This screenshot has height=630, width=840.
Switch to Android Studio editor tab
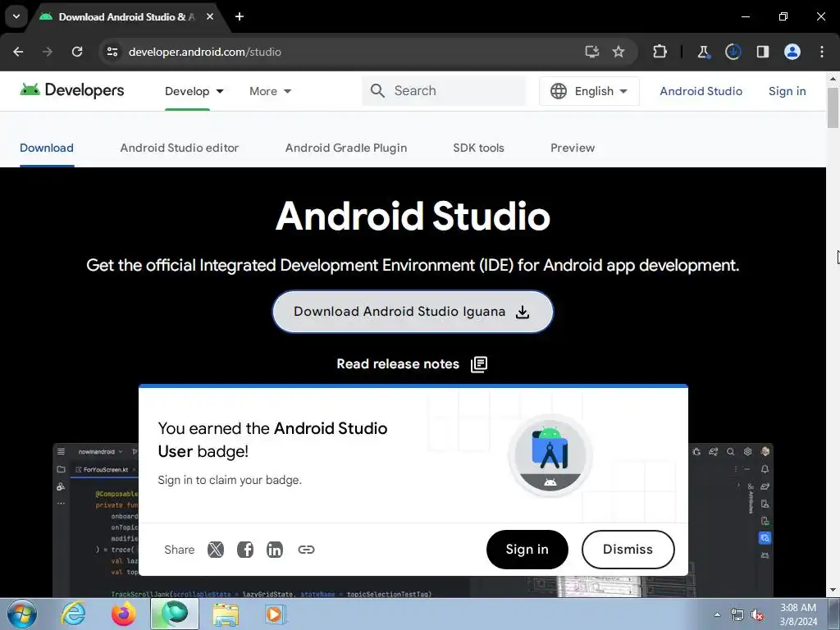tap(180, 148)
